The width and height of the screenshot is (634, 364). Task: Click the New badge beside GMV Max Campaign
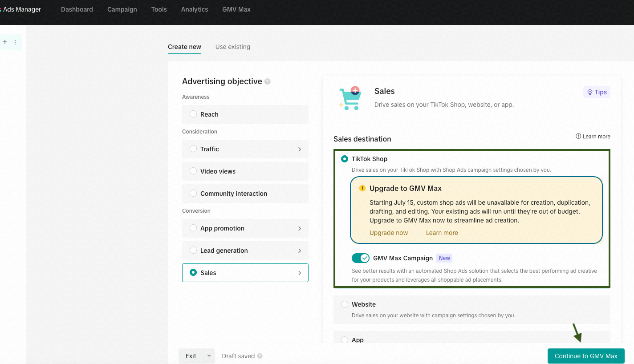click(444, 258)
